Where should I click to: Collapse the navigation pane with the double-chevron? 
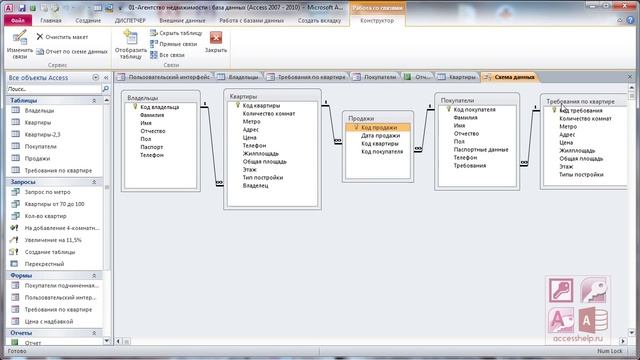(106, 78)
